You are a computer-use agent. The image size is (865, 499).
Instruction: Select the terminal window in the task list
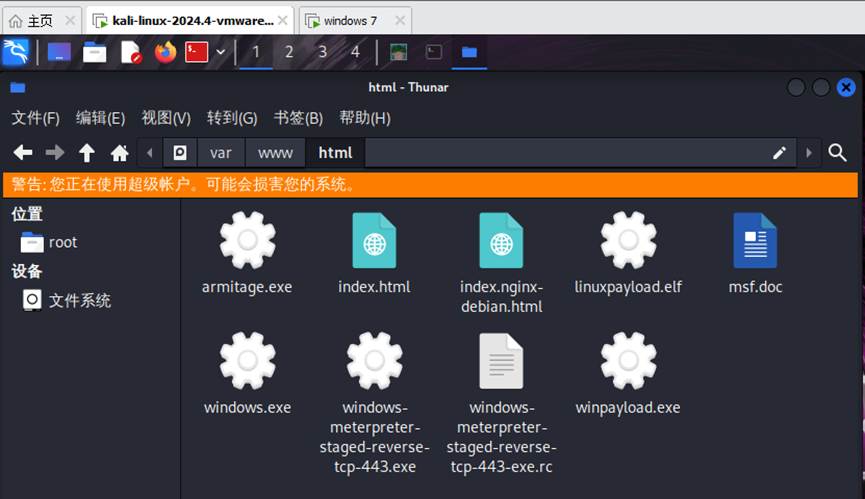click(434, 52)
